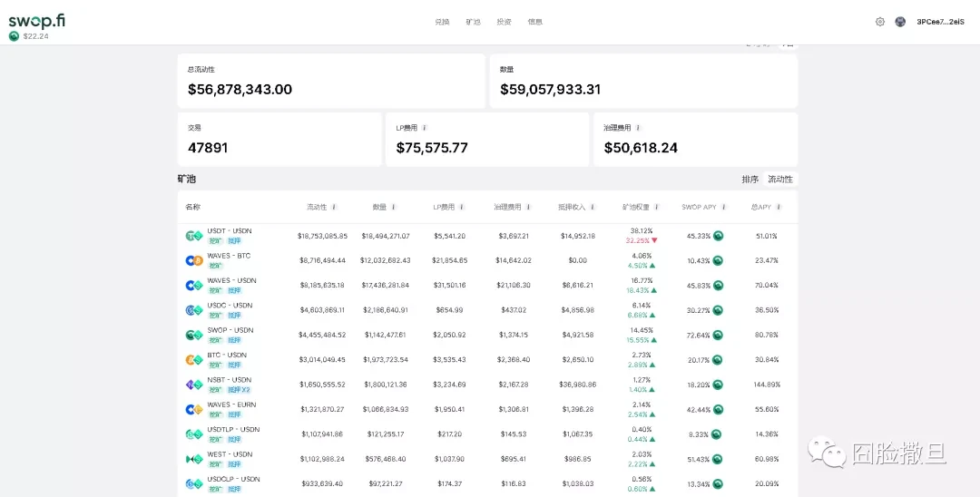Screen dimensions: 980x497
Task: Click the wallet avatar icon
Action: tap(900, 22)
